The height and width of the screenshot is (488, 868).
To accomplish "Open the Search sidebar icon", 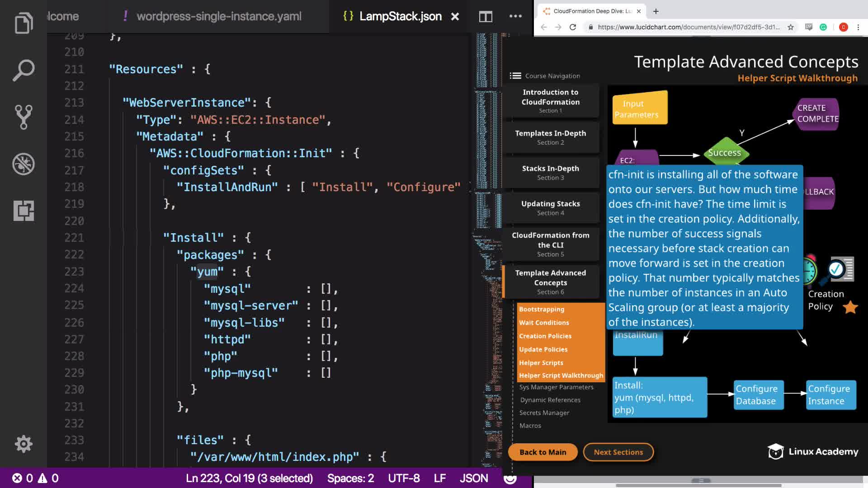I will click(x=24, y=70).
